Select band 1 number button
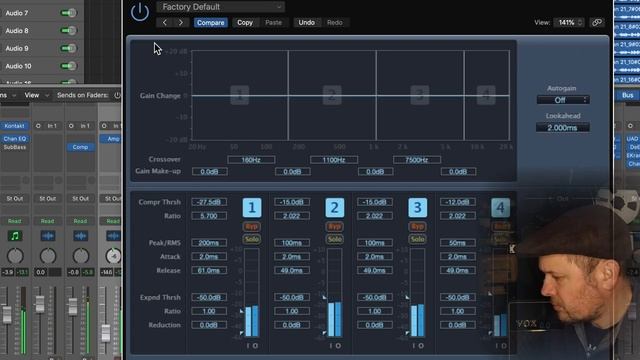The image size is (640, 360). point(252,208)
